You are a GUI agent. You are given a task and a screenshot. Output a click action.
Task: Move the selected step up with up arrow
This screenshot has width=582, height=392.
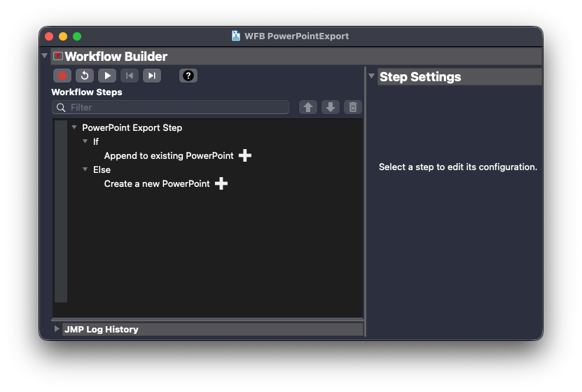pyautogui.click(x=308, y=107)
